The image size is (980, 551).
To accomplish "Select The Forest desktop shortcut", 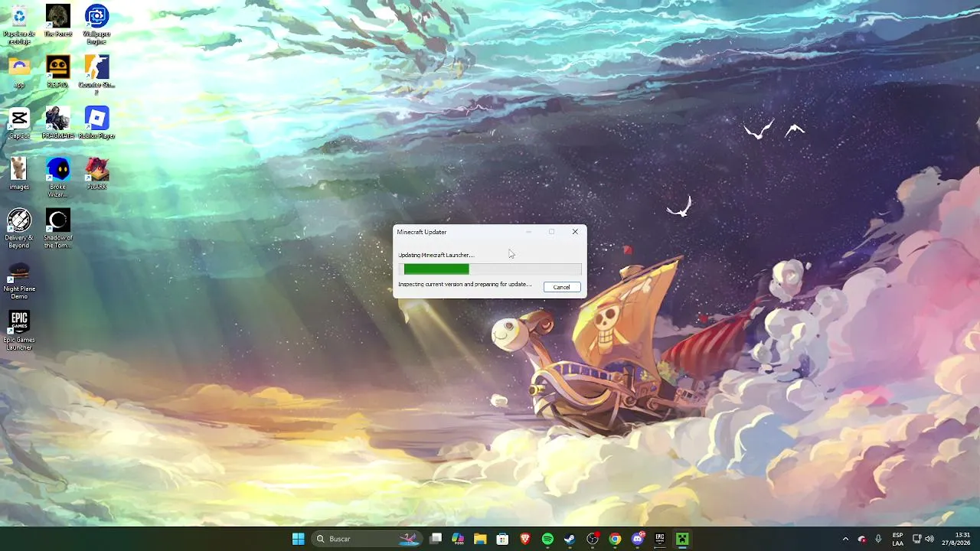I will click(x=58, y=21).
